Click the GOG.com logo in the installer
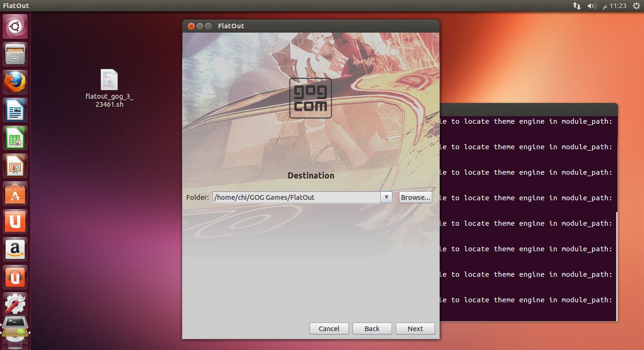 click(x=311, y=98)
